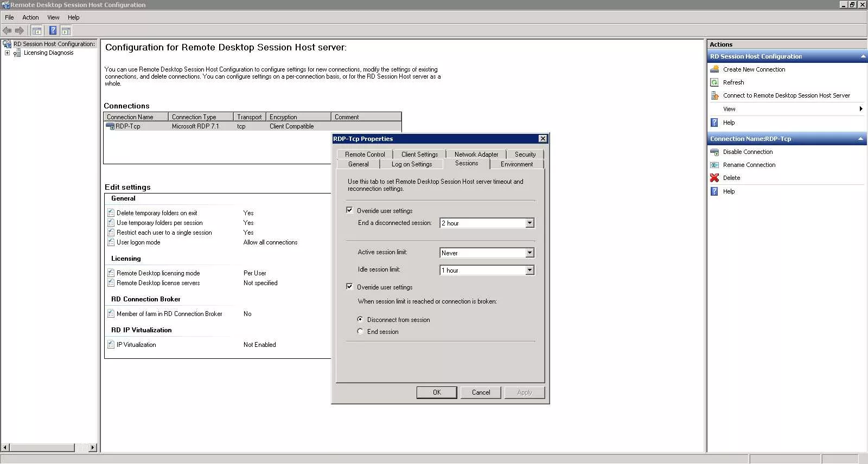Click the Help icon under Connection Name:RDP-Tcp actions
The image size is (868, 464).
coord(714,191)
